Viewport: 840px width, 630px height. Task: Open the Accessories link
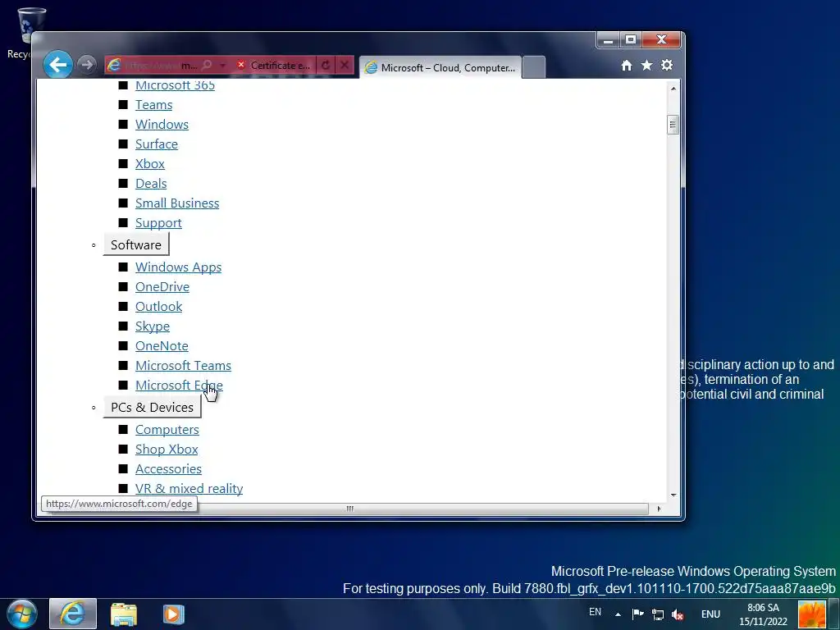point(169,469)
